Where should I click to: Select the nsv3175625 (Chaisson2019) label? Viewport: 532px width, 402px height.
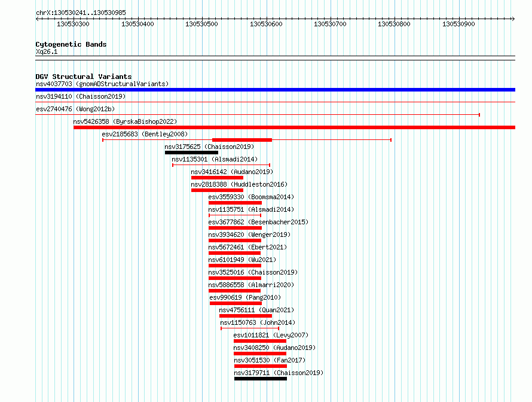pos(209,147)
